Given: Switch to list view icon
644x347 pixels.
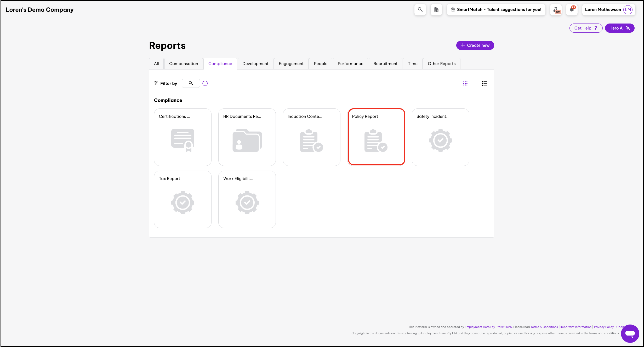Looking at the screenshot, I should click(484, 83).
